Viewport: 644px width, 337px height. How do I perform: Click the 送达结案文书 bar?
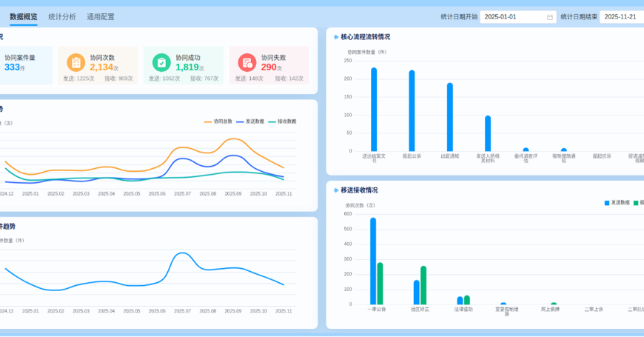pyautogui.click(x=374, y=110)
